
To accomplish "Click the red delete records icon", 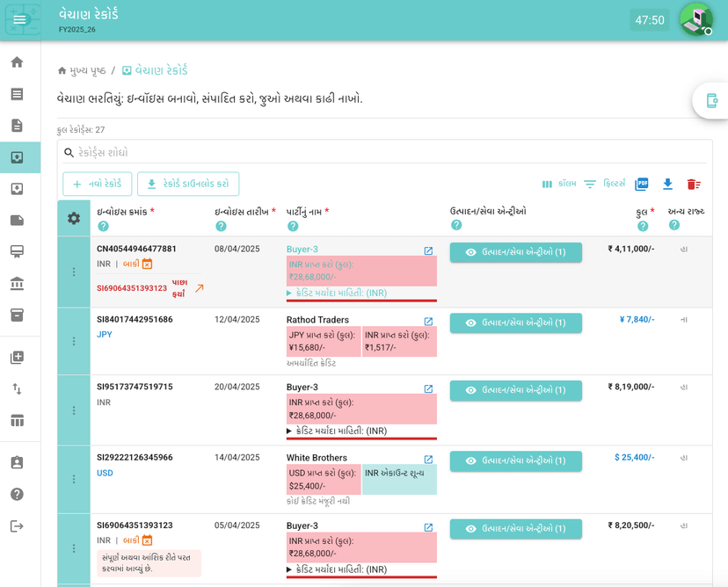I will [694, 184].
